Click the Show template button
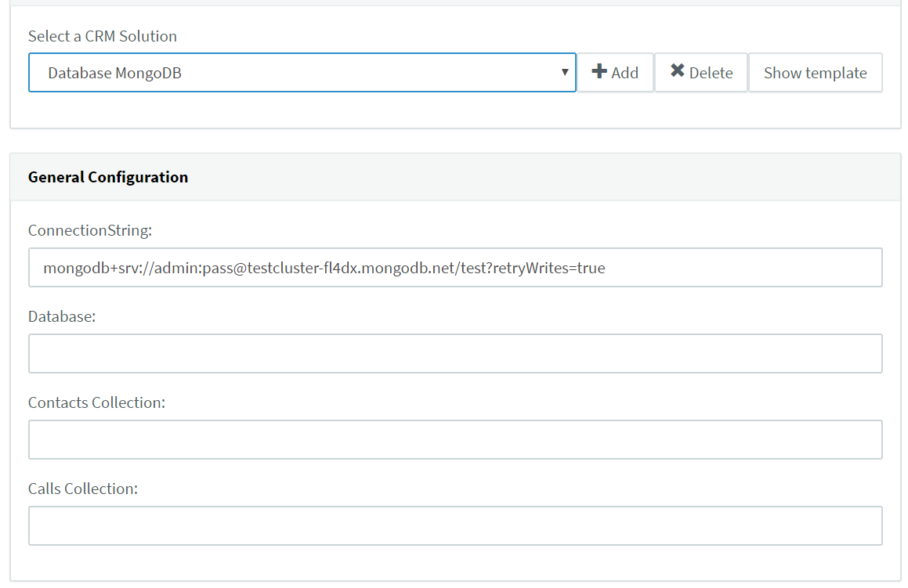908x588 pixels. pos(816,72)
